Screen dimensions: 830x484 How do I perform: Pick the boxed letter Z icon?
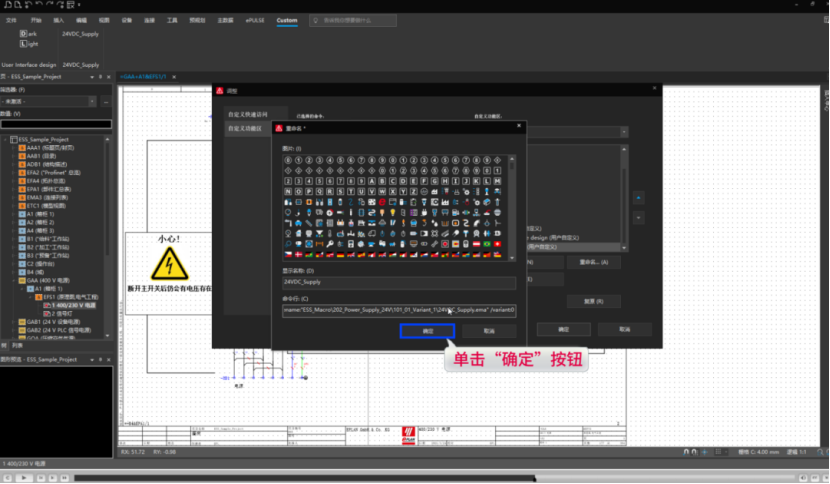(413, 191)
